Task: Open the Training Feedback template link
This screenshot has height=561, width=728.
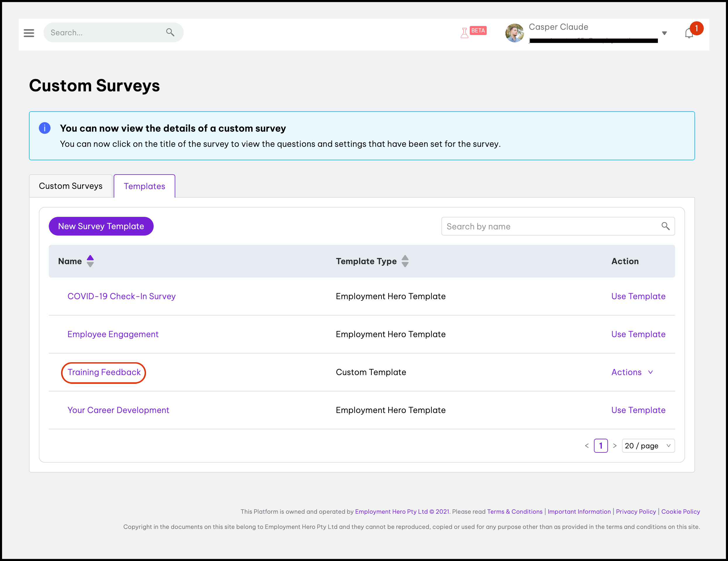Action: point(104,372)
